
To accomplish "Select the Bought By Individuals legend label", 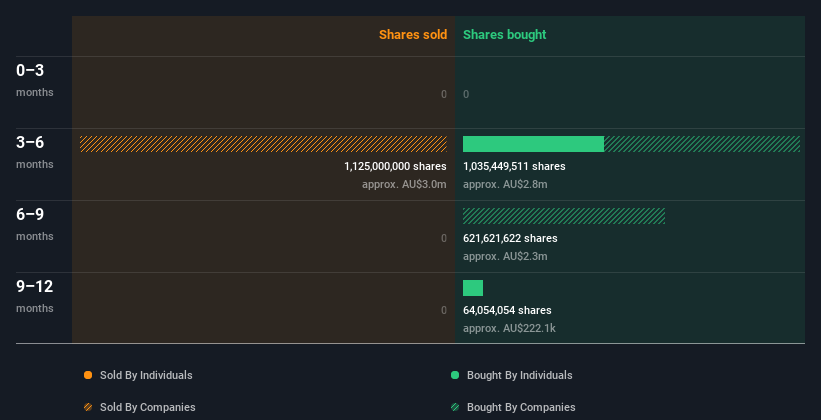I will click(519, 375).
